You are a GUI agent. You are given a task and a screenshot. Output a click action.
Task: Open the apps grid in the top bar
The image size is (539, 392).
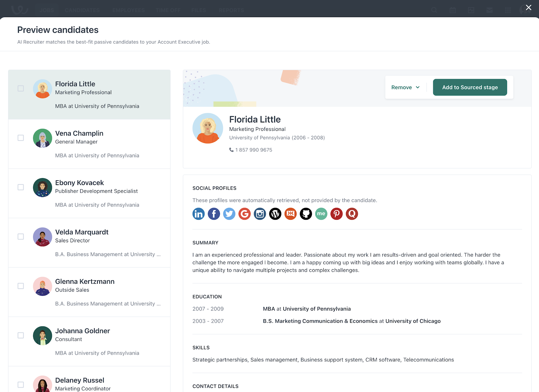point(508,10)
